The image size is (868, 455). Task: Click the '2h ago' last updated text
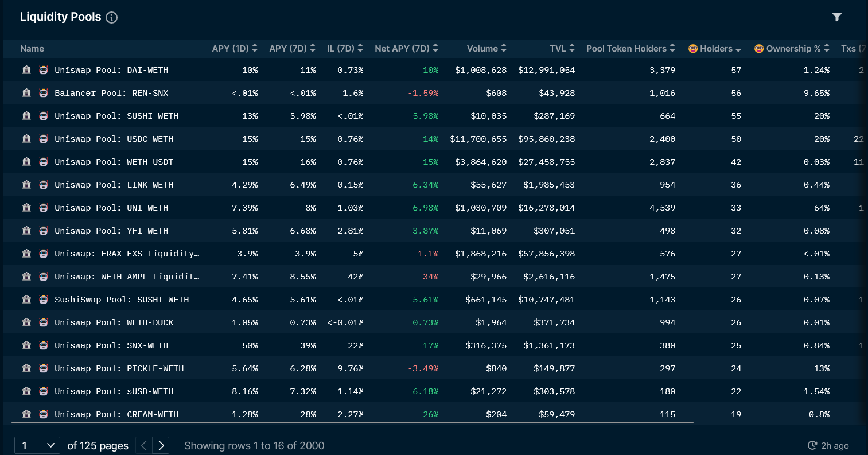(x=835, y=446)
